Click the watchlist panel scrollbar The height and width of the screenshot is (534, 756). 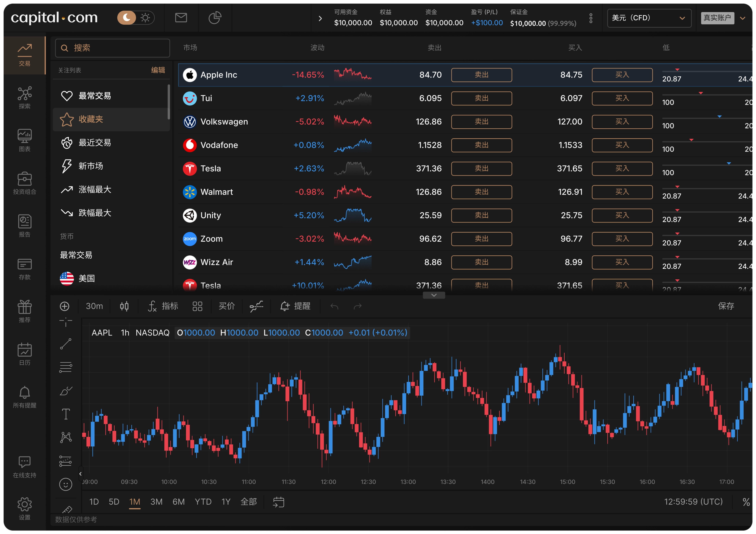169,102
